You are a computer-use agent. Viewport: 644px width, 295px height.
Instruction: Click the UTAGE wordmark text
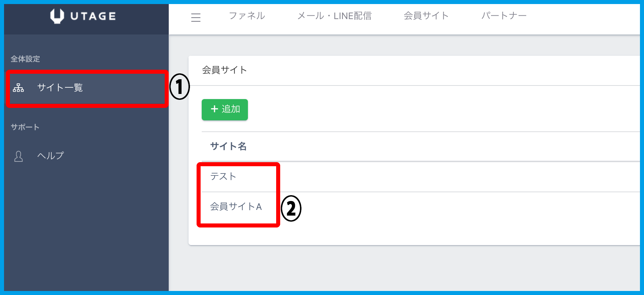[x=93, y=16]
